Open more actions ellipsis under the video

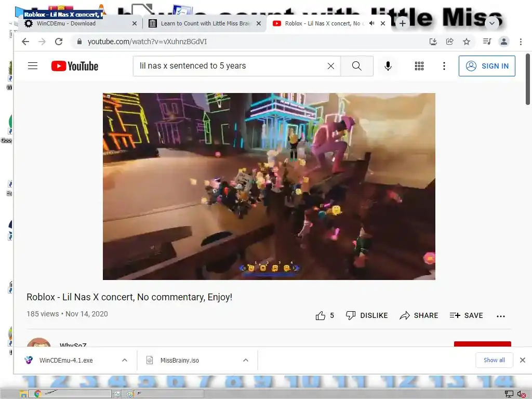pos(500,316)
